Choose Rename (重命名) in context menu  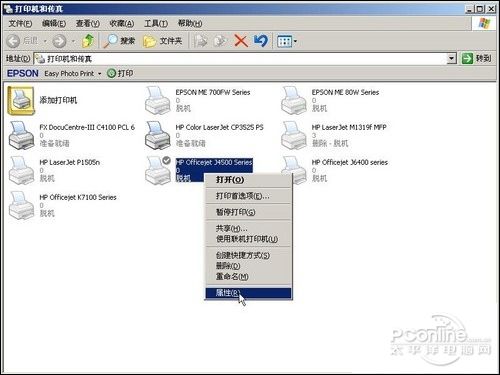[x=248, y=277]
